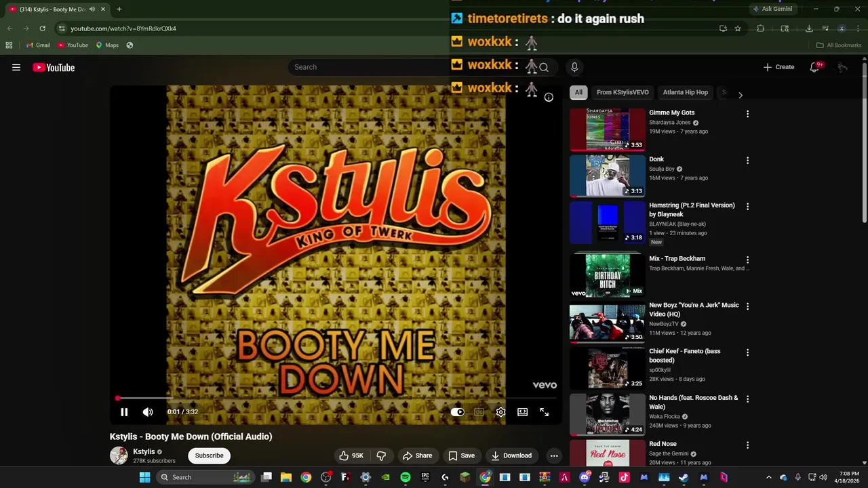Mute the video using the volume icon
The width and height of the screenshot is (868, 488).
click(148, 412)
